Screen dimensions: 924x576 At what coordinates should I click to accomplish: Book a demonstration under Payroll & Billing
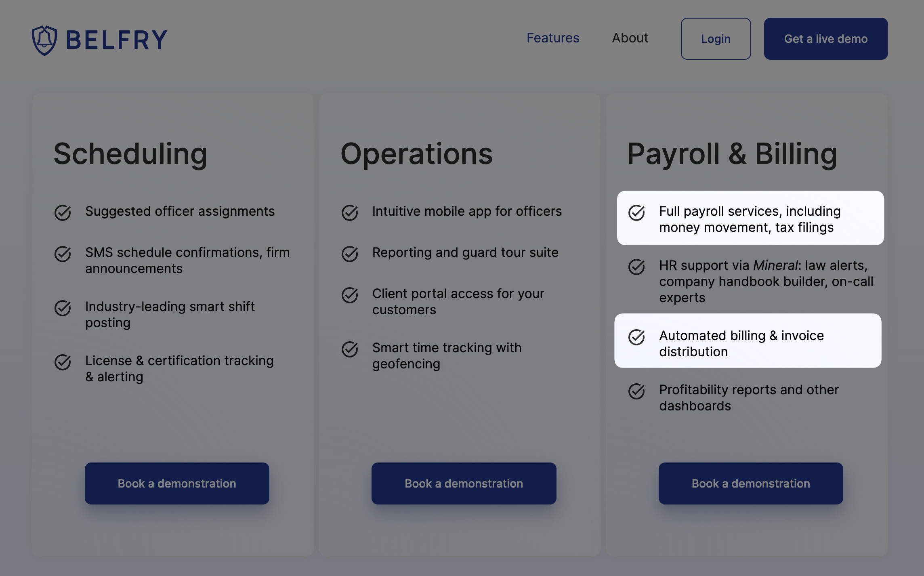pos(751,483)
